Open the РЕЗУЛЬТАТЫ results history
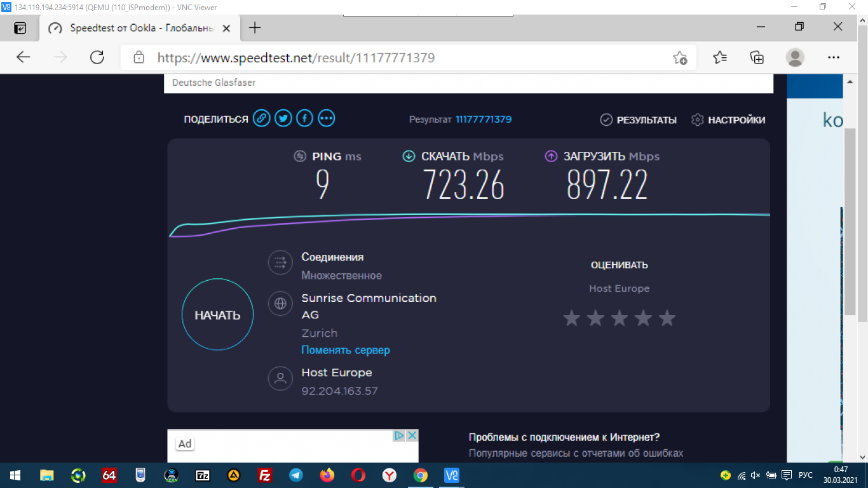This screenshot has height=488, width=868. 639,120
